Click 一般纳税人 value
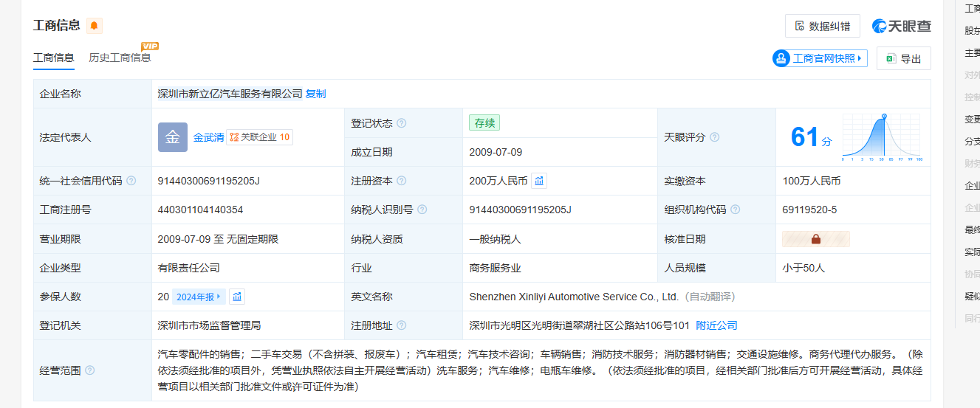980x408 pixels. coord(495,239)
